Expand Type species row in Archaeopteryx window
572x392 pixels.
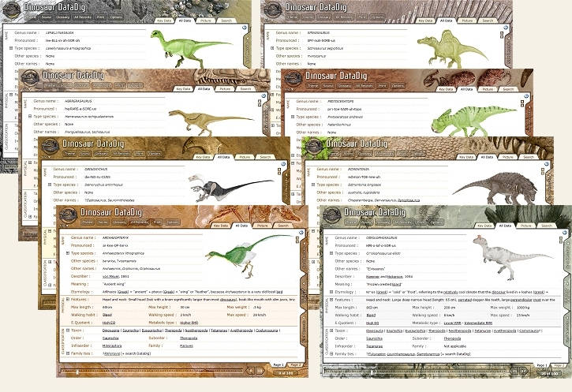point(68,252)
